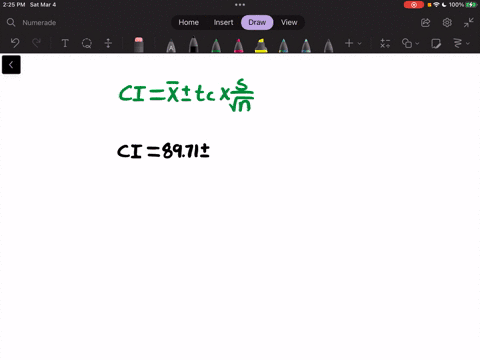This screenshot has height=360, width=480.
Task: Pick the black pen
Action: point(193,45)
